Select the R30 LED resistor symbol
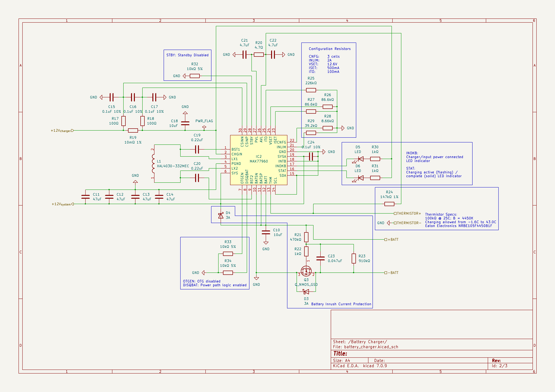The image size is (555, 392). pos(375,159)
